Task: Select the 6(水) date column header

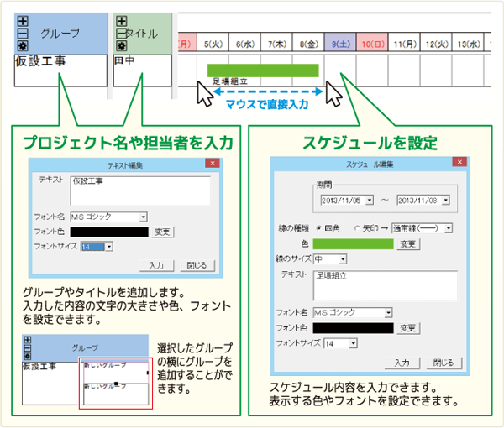Action: coord(245,44)
